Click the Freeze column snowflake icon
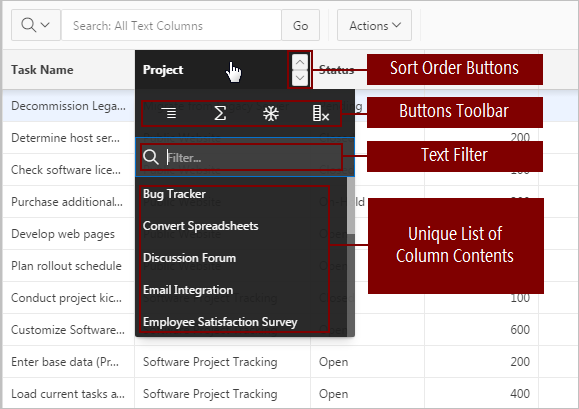 click(x=271, y=113)
